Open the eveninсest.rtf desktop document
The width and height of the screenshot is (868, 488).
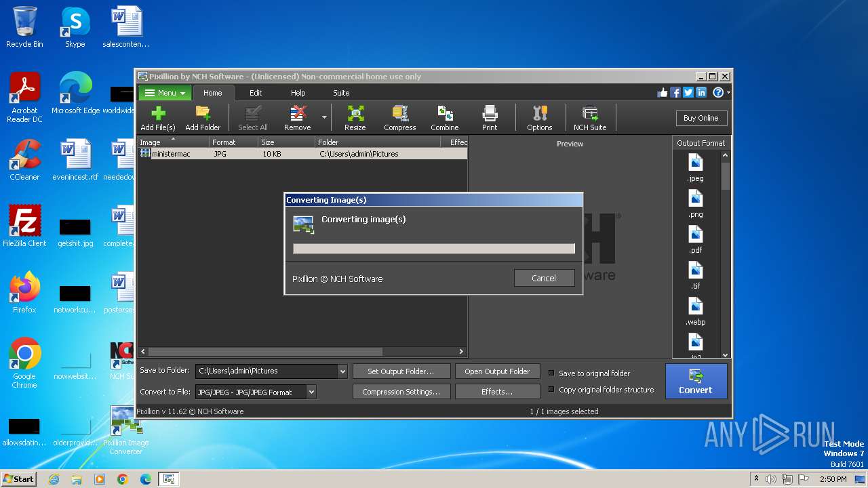point(75,160)
